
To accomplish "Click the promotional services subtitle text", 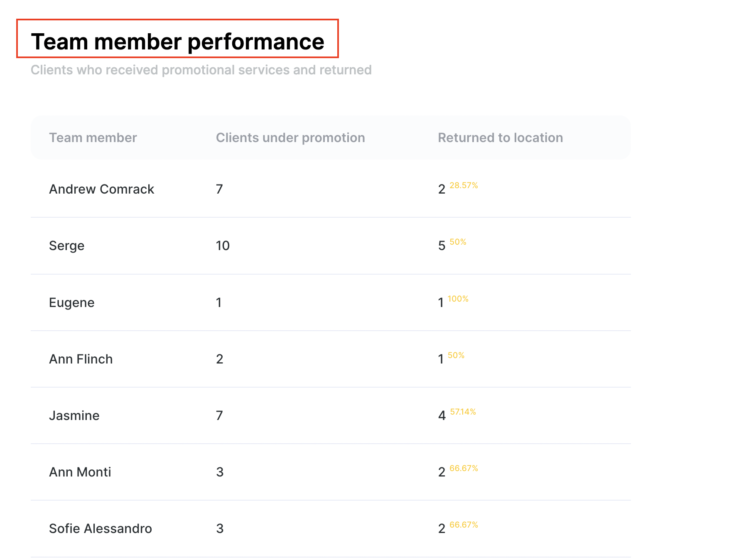I will [x=201, y=70].
